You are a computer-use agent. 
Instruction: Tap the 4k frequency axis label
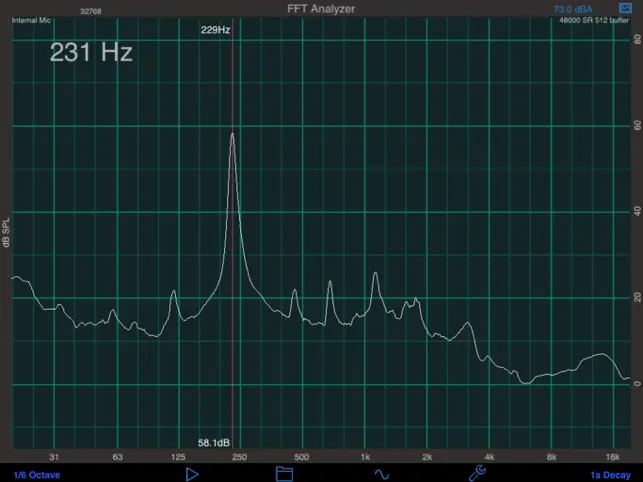coord(489,457)
